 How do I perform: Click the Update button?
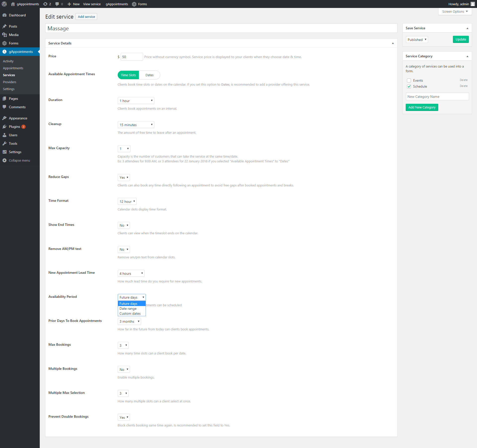[x=461, y=39]
